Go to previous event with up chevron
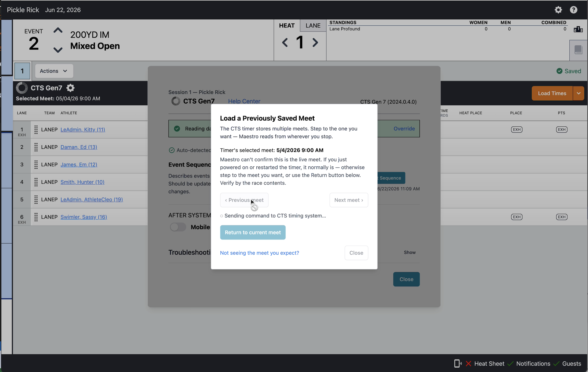 (58, 30)
